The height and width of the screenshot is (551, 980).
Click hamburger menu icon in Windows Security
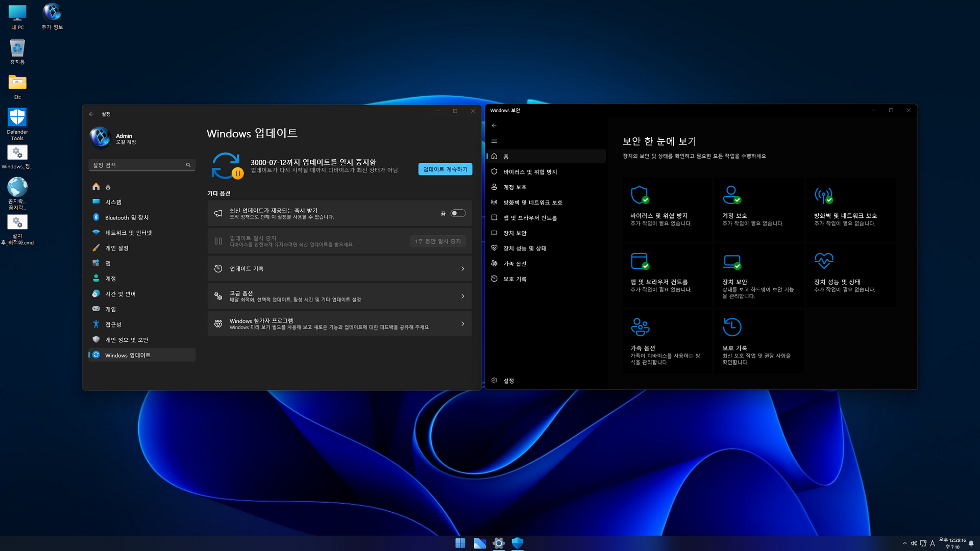[x=494, y=141]
